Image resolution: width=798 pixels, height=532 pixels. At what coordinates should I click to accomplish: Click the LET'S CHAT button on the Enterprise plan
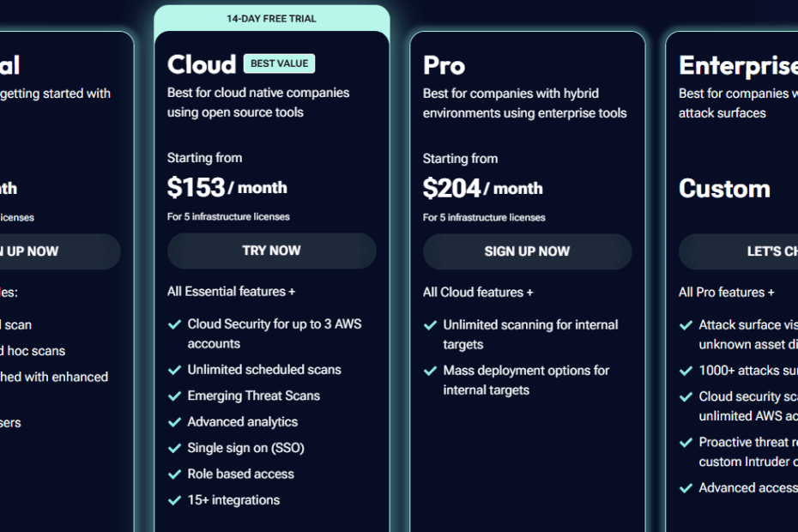pos(739,251)
